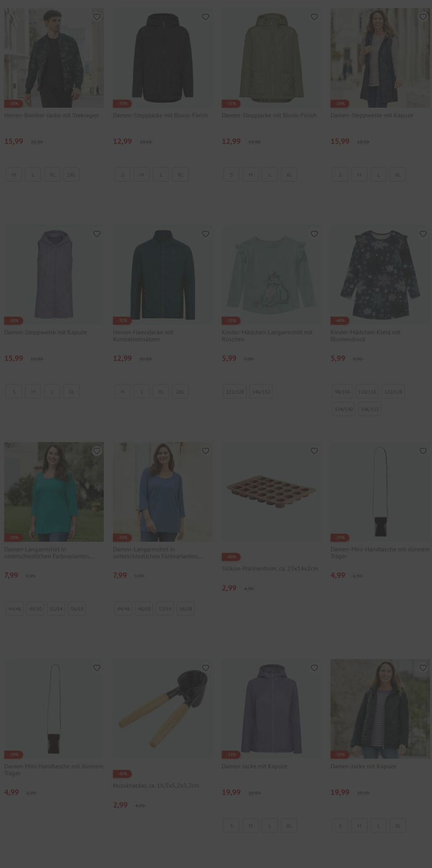Open the Damen-Mini-Handtasche image in bottom row
432x868 pixels.
coord(54,709)
